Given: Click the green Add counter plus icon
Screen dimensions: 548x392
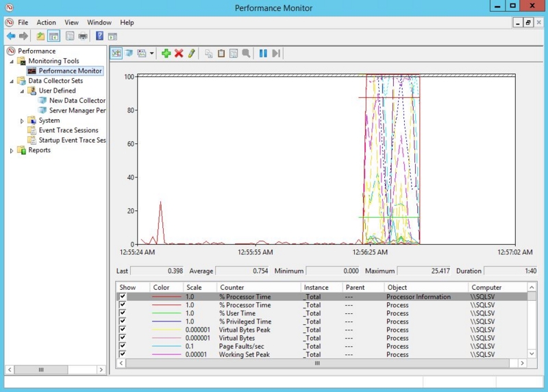Looking at the screenshot, I should (x=166, y=53).
